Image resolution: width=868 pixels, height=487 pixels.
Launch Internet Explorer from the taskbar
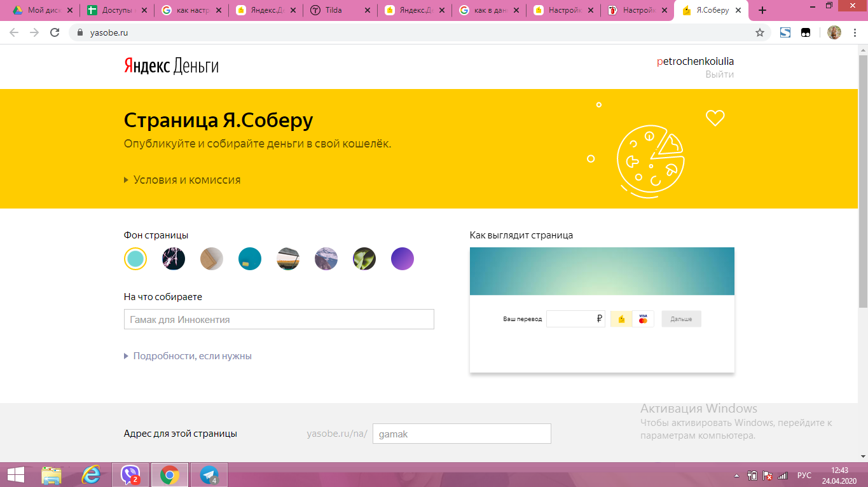pyautogui.click(x=91, y=475)
